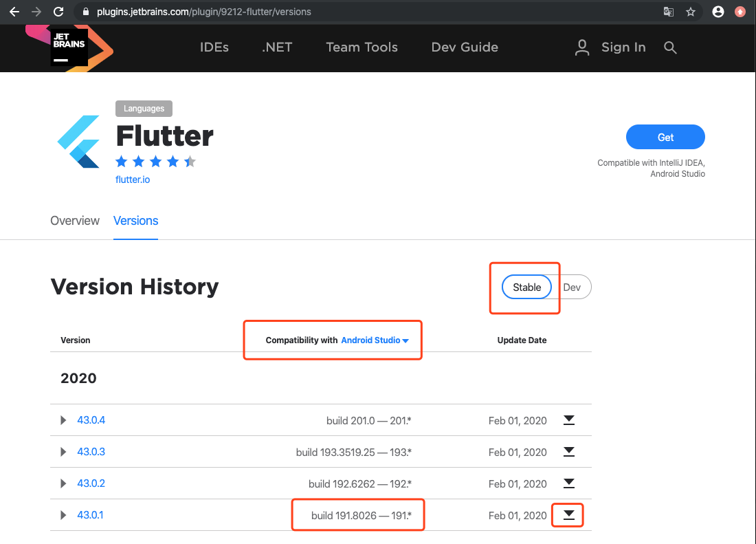Download version 43.0.1 via arrow icon
Image resolution: width=756 pixels, height=544 pixels.
click(569, 515)
